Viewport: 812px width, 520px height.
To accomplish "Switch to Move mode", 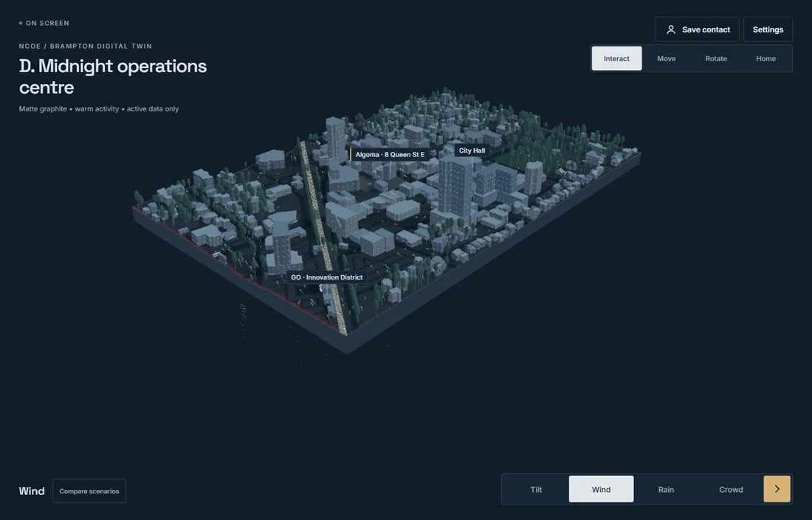I will pos(666,58).
